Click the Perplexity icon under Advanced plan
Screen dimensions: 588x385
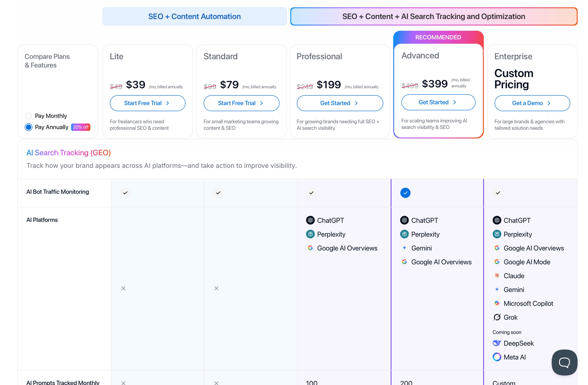404,234
